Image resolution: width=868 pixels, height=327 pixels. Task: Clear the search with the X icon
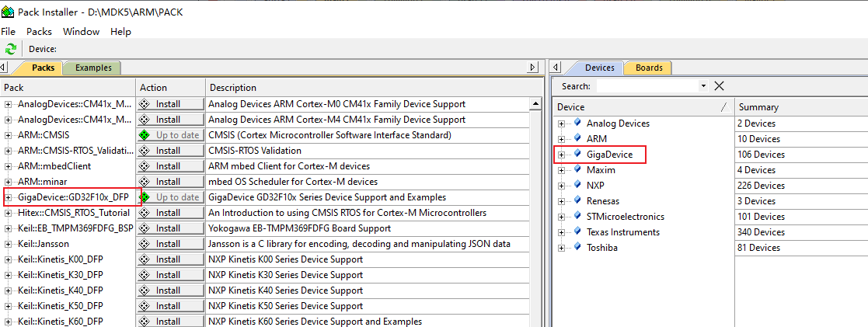point(719,85)
